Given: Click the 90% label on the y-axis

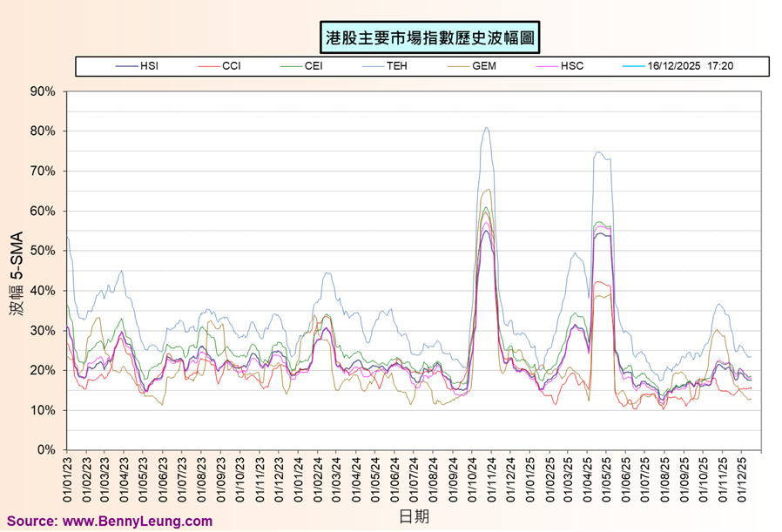Looking at the screenshot, I should point(43,91).
